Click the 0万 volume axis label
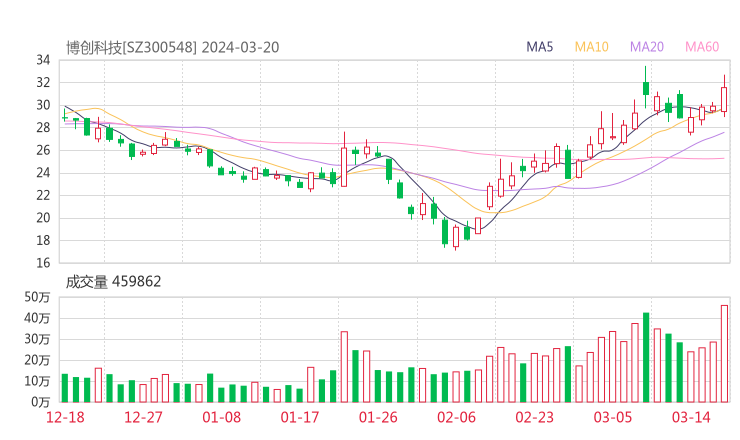The height and width of the screenshot is (440, 740). tap(41, 402)
